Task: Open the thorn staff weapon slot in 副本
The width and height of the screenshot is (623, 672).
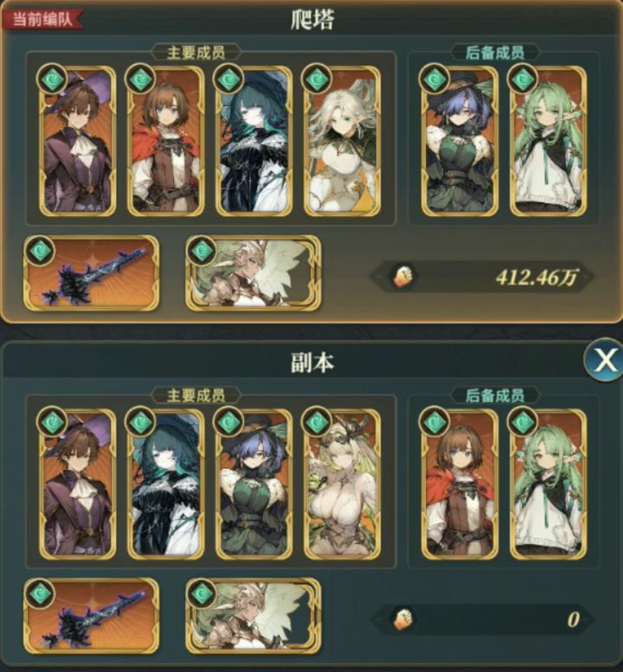Action: coord(91,616)
